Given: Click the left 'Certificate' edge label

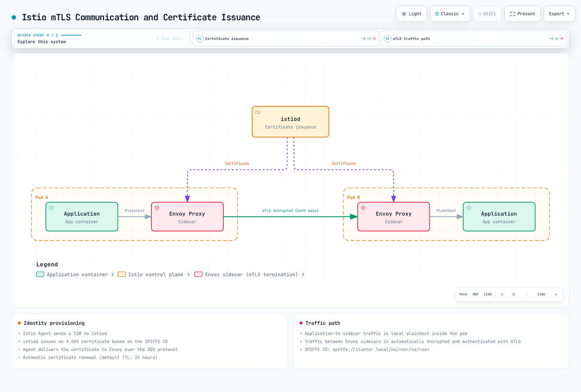Looking at the screenshot, I should [x=237, y=163].
